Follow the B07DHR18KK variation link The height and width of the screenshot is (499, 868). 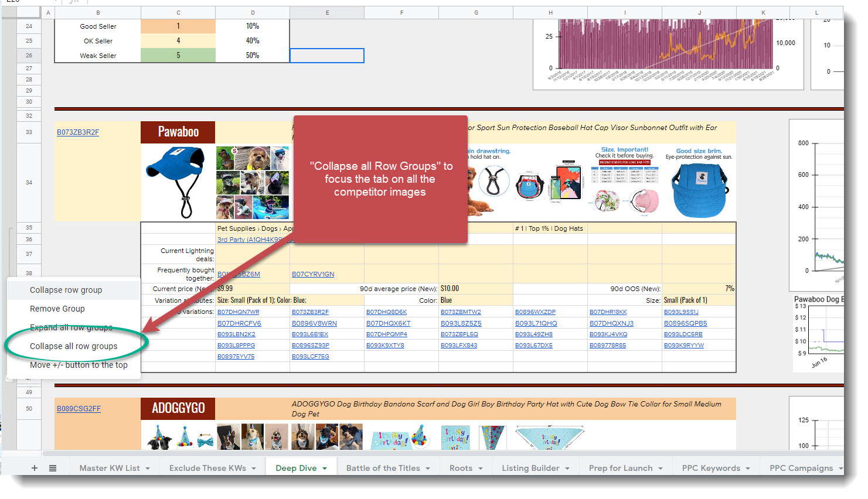[x=608, y=312]
